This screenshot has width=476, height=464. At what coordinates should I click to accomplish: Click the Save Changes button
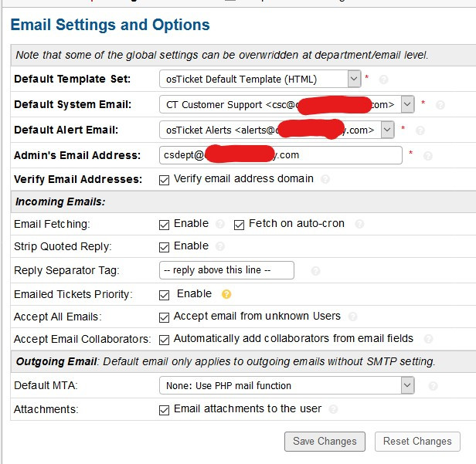click(325, 442)
